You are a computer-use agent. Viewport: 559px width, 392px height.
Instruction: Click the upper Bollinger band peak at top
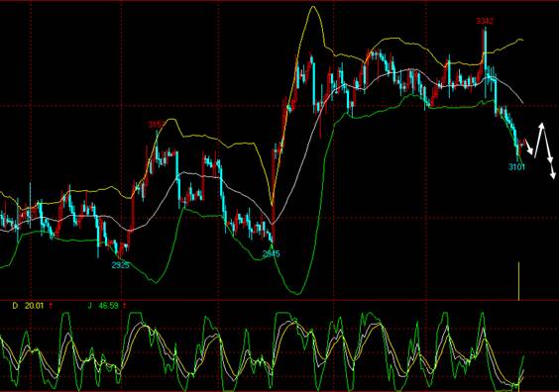pyautogui.click(x=313, y=7)
